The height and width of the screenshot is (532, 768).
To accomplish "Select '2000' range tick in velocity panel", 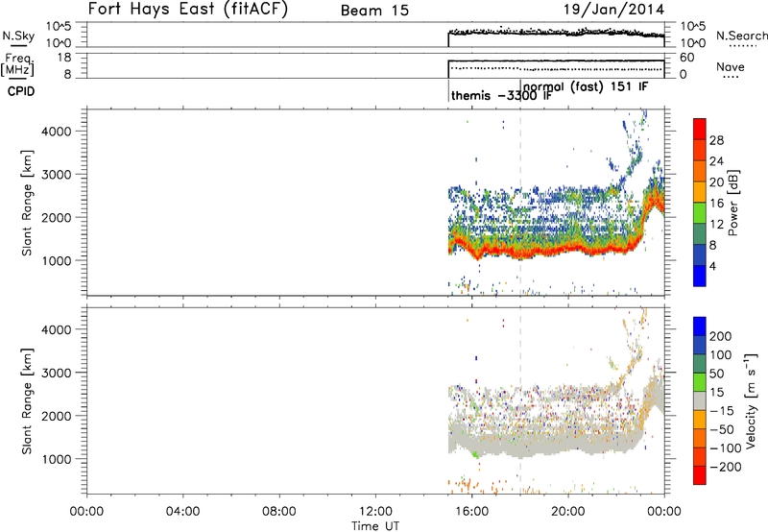I will pos(56,416).
